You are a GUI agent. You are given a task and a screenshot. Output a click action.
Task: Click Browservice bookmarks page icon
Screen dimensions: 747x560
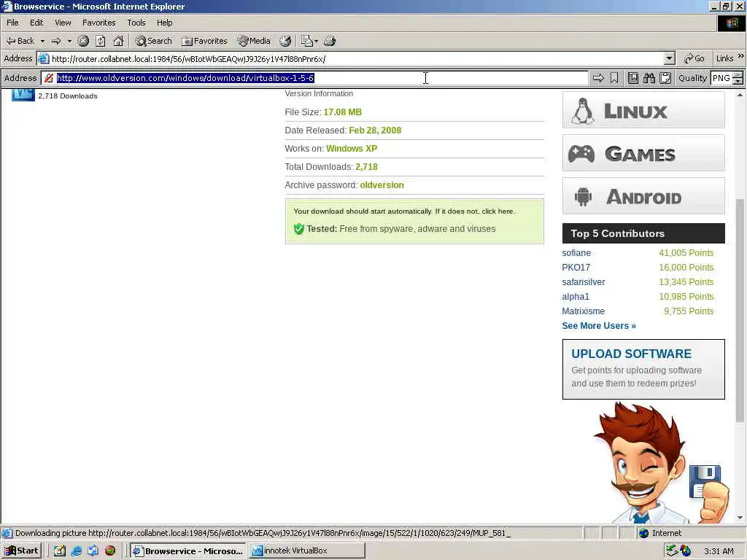tap(632, 78)
